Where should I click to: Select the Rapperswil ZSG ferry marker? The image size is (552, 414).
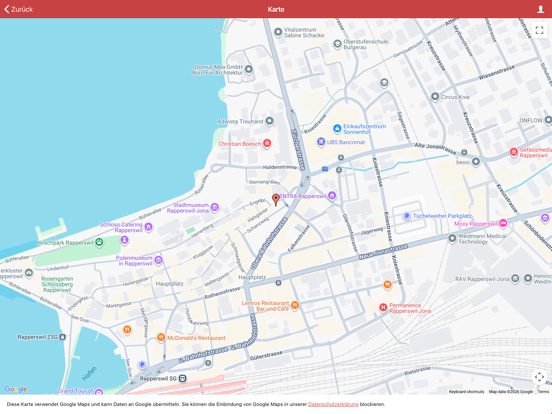[x=62, y=337]
